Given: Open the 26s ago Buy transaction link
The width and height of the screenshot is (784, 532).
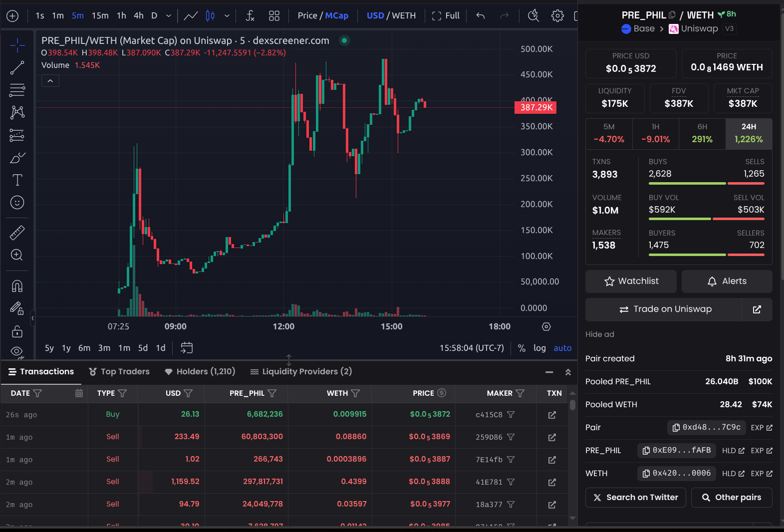Looking at the screenshot, I should pyautogui.click(x=552, y=415).
